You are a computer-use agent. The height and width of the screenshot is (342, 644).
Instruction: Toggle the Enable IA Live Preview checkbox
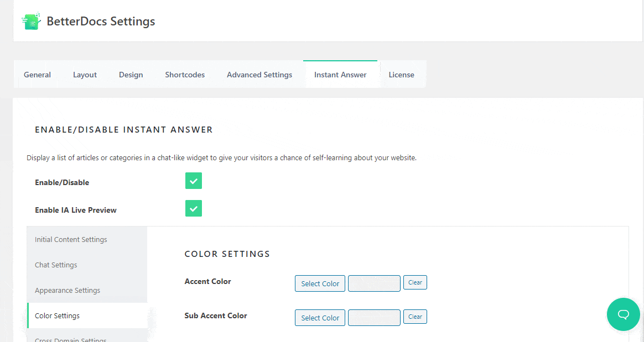click(x=194, y=208)
